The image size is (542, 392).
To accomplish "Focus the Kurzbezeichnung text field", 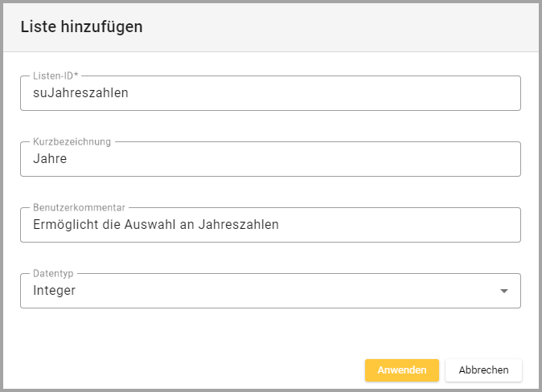I will 270,159.
